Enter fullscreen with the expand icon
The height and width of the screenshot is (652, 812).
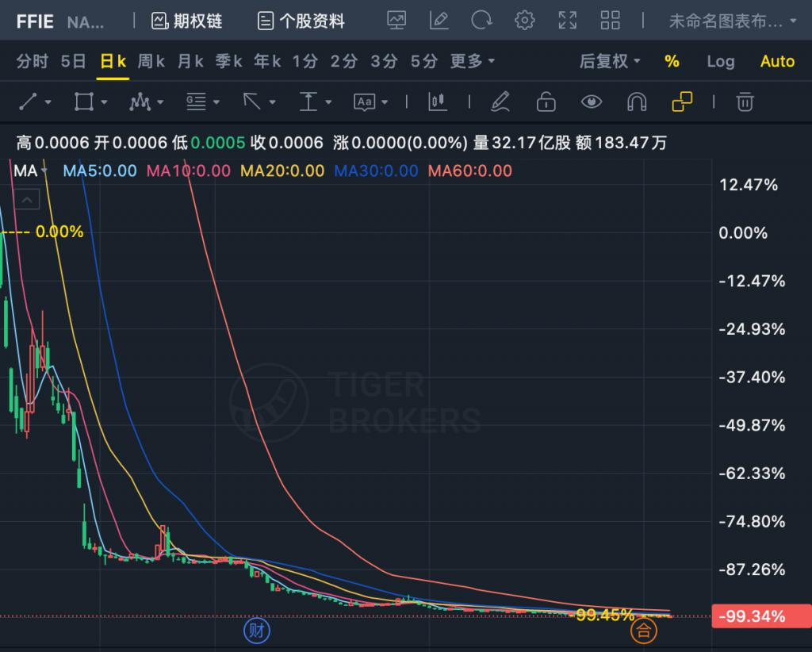click(567, 21)
